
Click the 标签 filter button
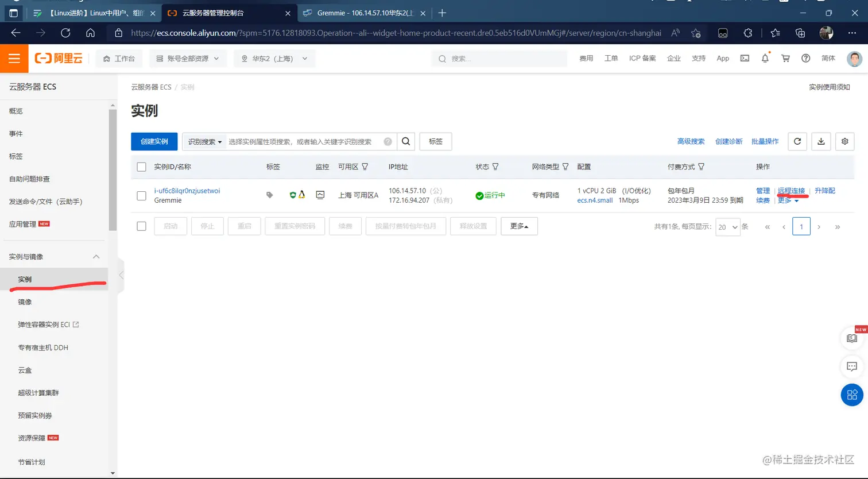click(436, 141)
